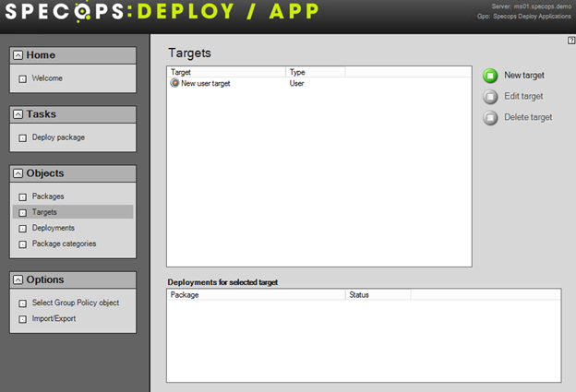Click the Deployments for selected target label
The height and width of the screenshot is (392, 576).
(x=222, y=282)
